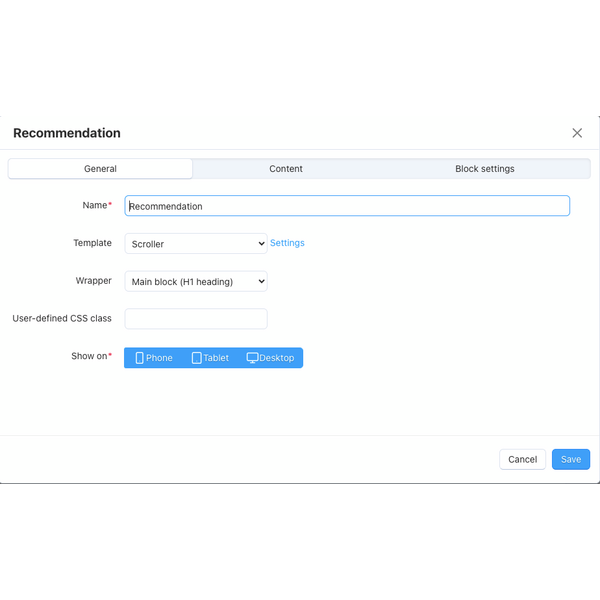600x600 pixels.
Task: Open the template Settings link
Action: pos(287,243)
